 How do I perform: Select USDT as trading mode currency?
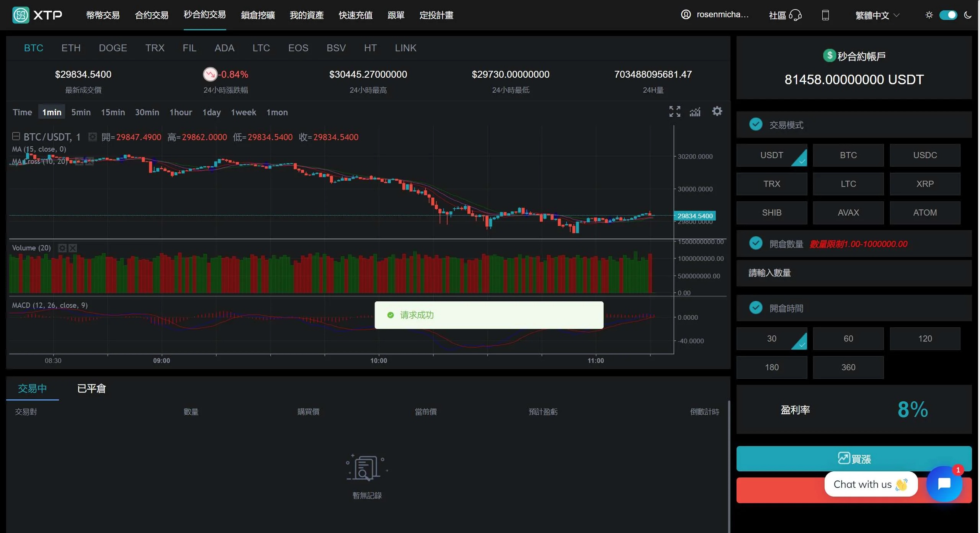coord(771,155)
